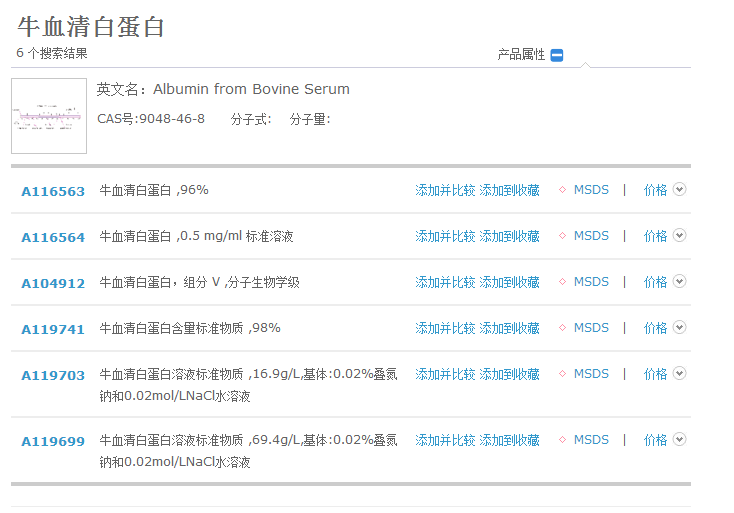Expand price arrow for A119703
Image resolution: width=734 pixels, height=513 pixels.
(680, 374)
